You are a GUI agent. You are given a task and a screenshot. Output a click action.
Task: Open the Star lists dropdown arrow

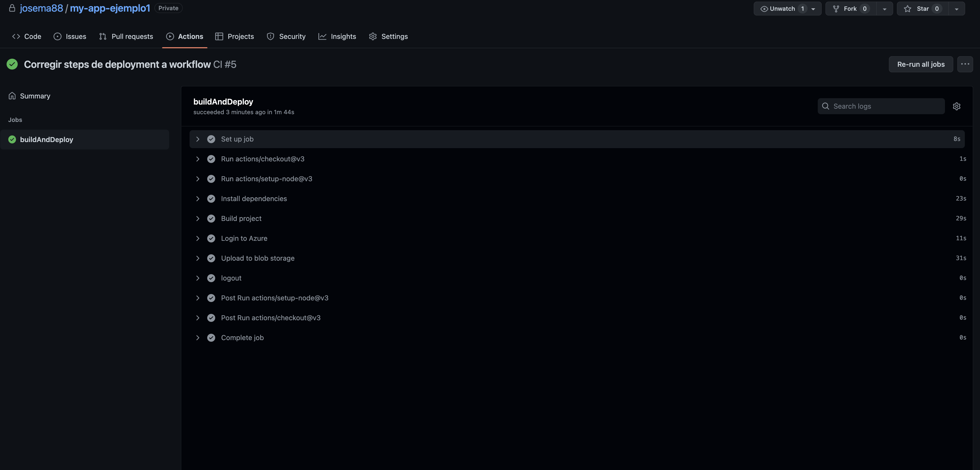click(956, 8)
